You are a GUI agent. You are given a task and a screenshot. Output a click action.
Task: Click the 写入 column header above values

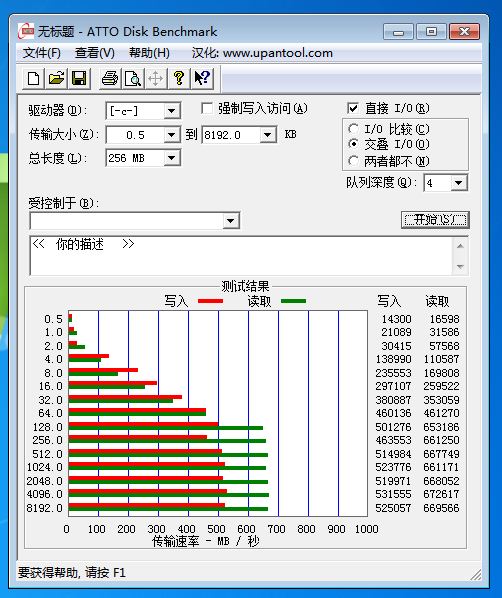click(389, 301)
